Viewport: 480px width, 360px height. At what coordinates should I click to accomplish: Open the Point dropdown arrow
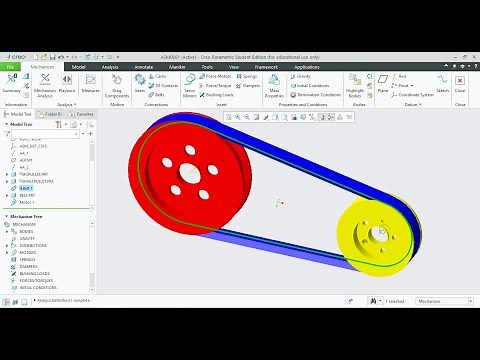[x=412, y=86]
